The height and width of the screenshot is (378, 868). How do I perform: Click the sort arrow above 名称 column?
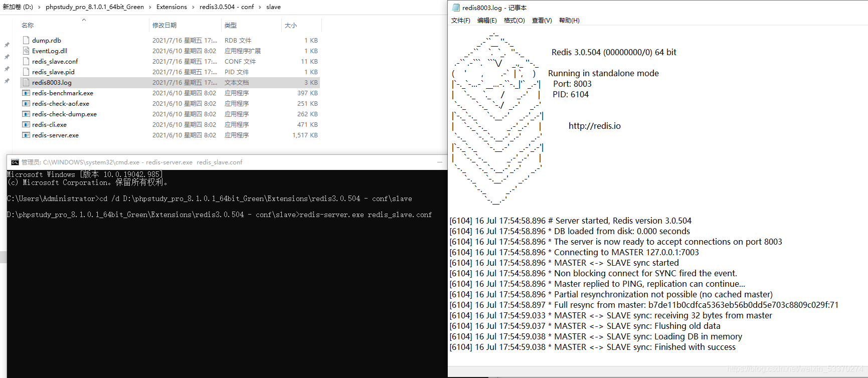coord(84,20)
